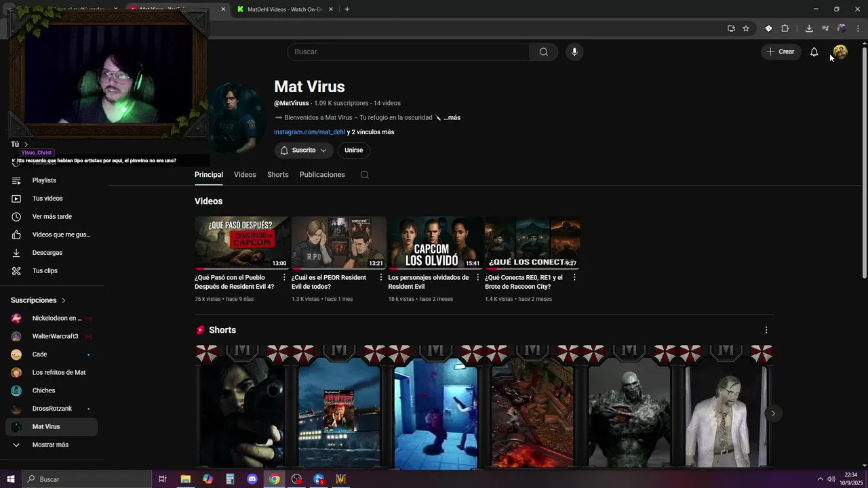Click the Tus clips scissors icon

(x=16, y=270)
